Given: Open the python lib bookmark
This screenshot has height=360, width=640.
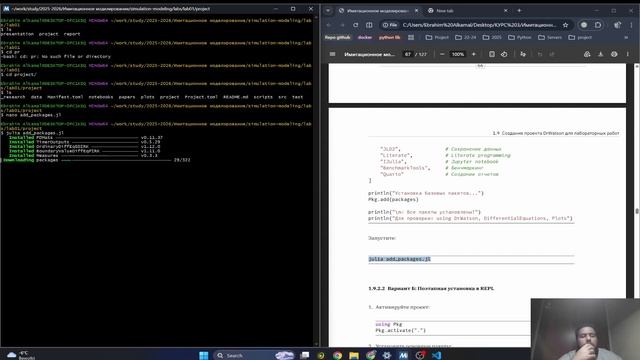Looking at the screenshot, I should click(389, 37).
